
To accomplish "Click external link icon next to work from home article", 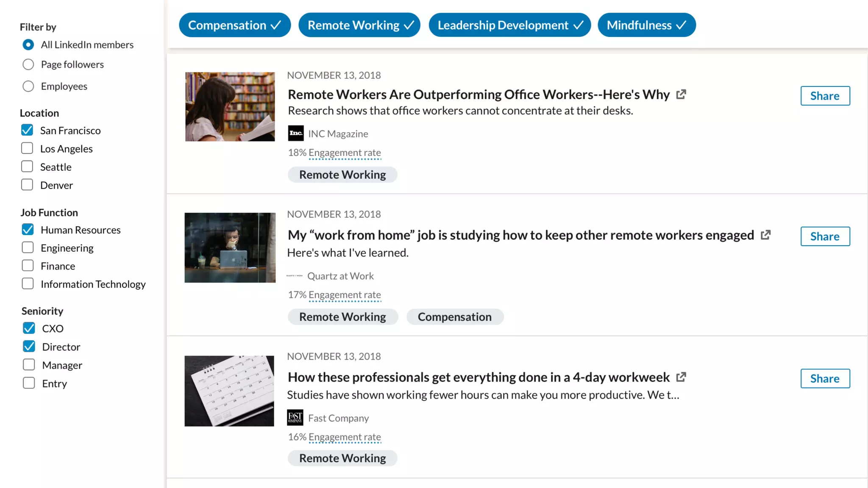I will [765, 235].
